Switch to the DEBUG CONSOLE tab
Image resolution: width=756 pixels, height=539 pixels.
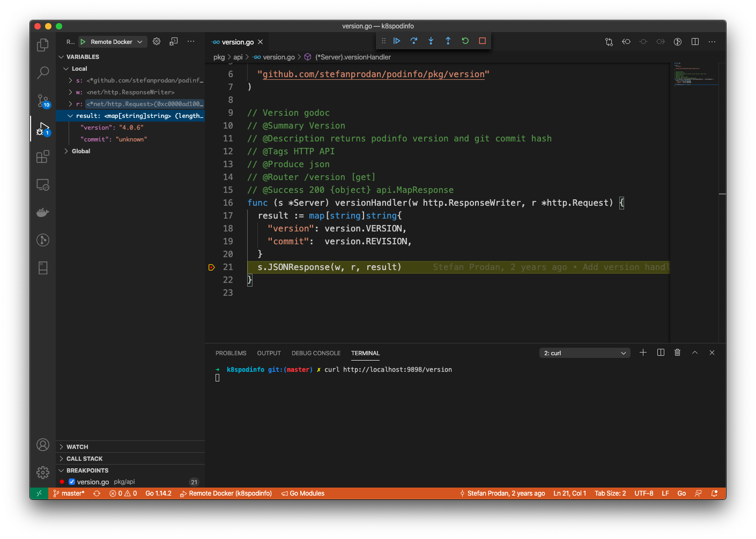(316, 353)
